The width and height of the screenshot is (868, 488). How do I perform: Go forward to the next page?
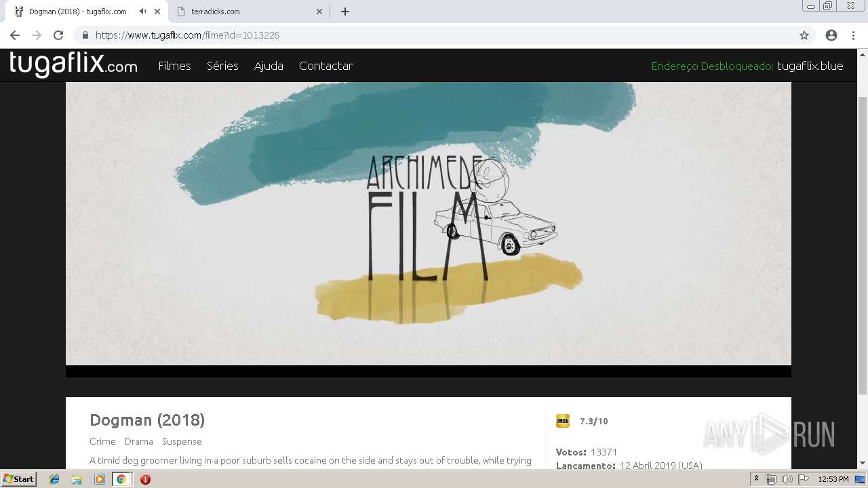pyautogui.click(x=37, y=35)
